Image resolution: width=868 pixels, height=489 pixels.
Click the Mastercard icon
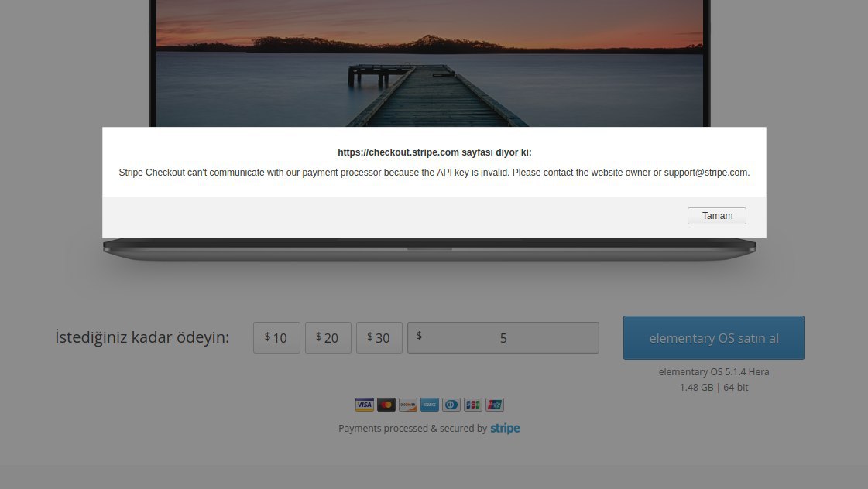coord(386,405)
